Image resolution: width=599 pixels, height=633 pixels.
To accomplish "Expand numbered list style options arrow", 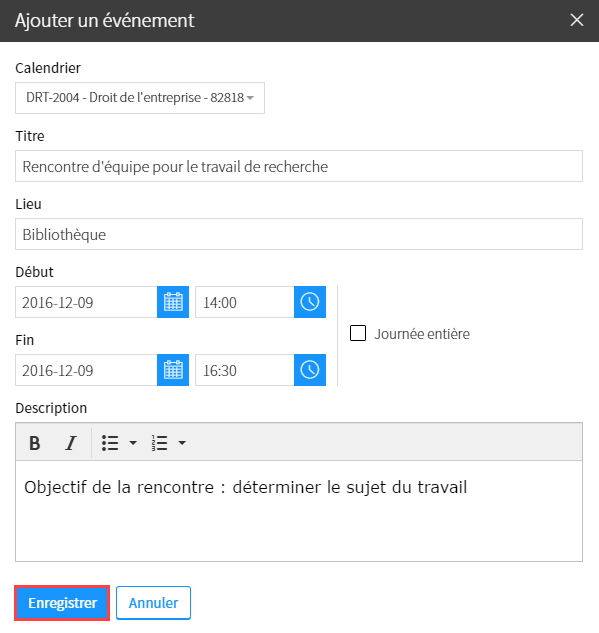I will [182, 443].
